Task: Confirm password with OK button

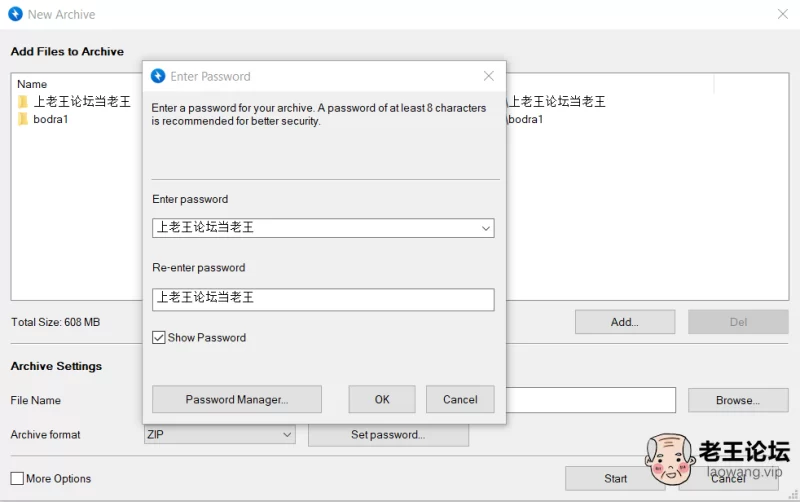Action: [382, 399]
